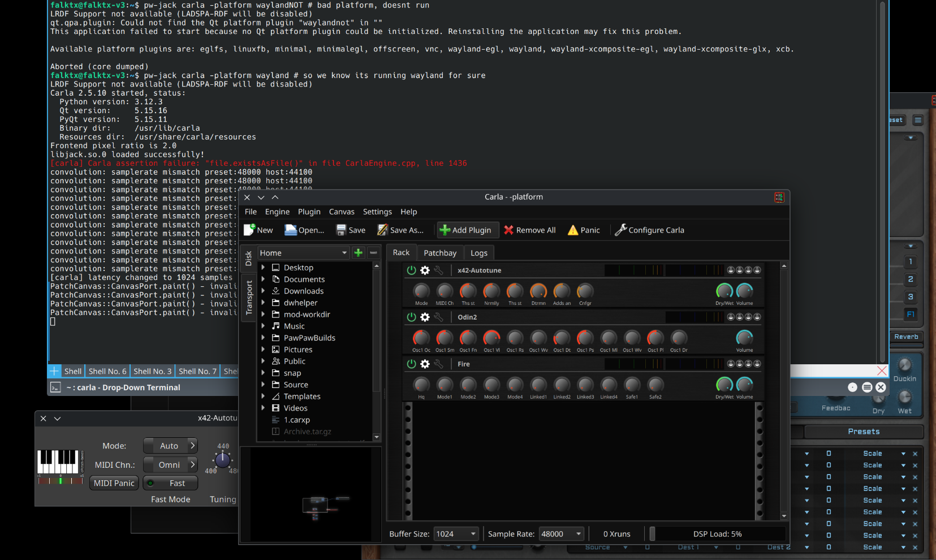Click green plus icon beside Home dropdown
The height and width of the screenshot is (560, 936).
(358, 253)
